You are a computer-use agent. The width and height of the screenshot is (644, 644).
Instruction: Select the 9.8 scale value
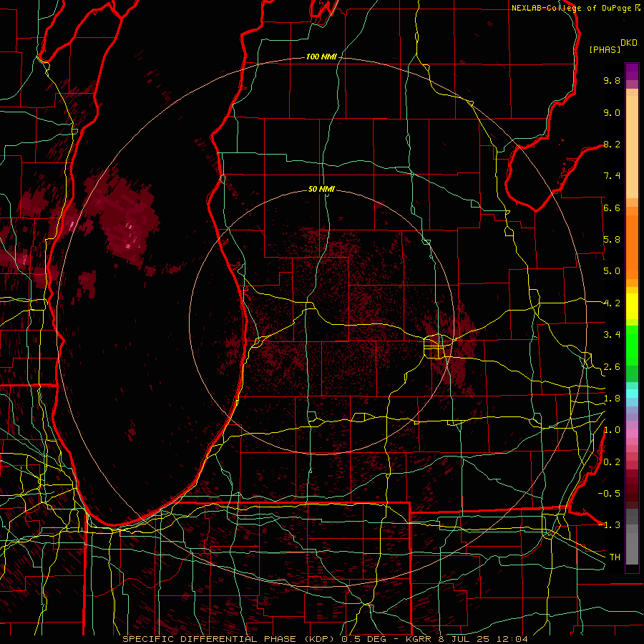(612, 80)
